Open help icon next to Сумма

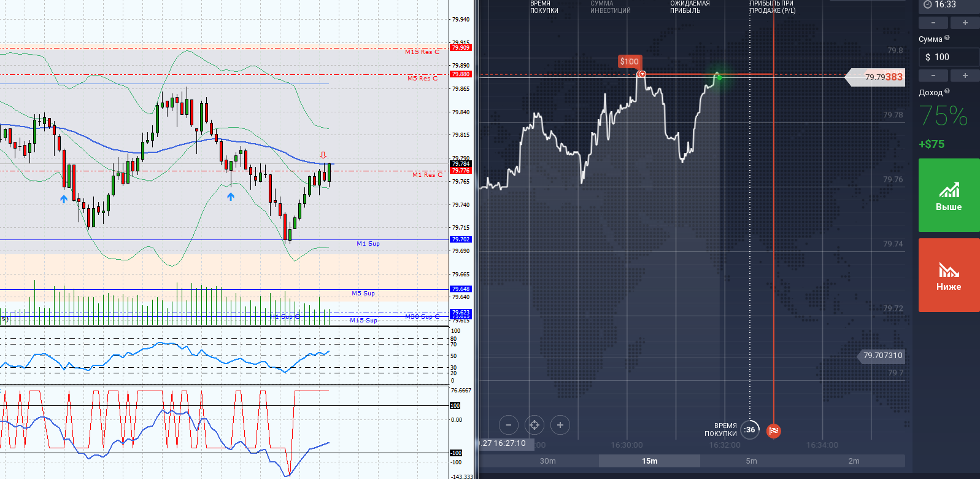[947, 38]
